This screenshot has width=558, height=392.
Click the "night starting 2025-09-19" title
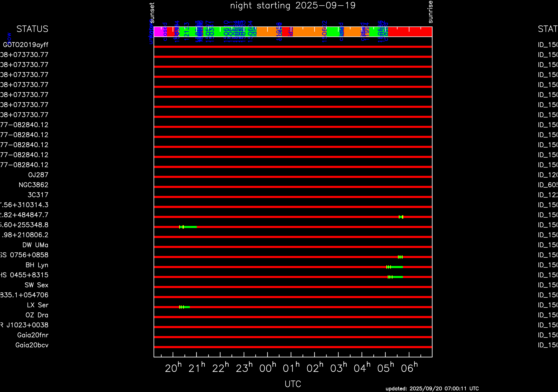(x=293, y=6)
